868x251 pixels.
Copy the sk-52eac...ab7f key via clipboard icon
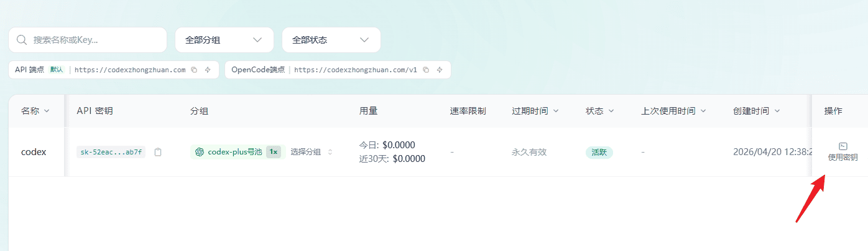pyautogui.click(x=158, y=152)
